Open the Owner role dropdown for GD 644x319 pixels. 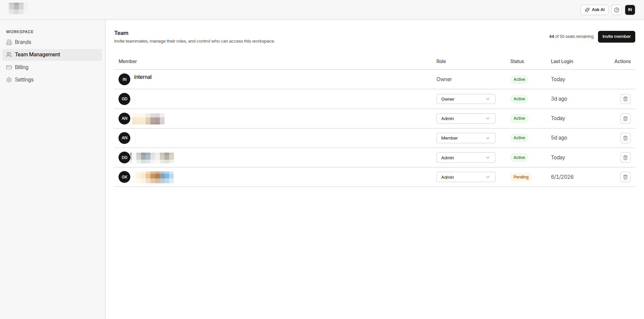tap(466, 99)
